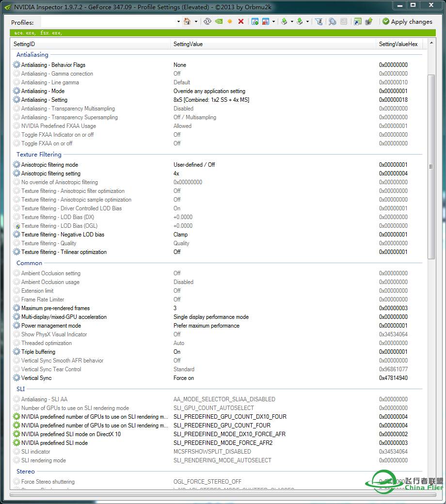The height and width of the screenshot is (504, 446).
Task: Select the 'Ambient Occlusion setting' row
Action: tap(217, 273)
